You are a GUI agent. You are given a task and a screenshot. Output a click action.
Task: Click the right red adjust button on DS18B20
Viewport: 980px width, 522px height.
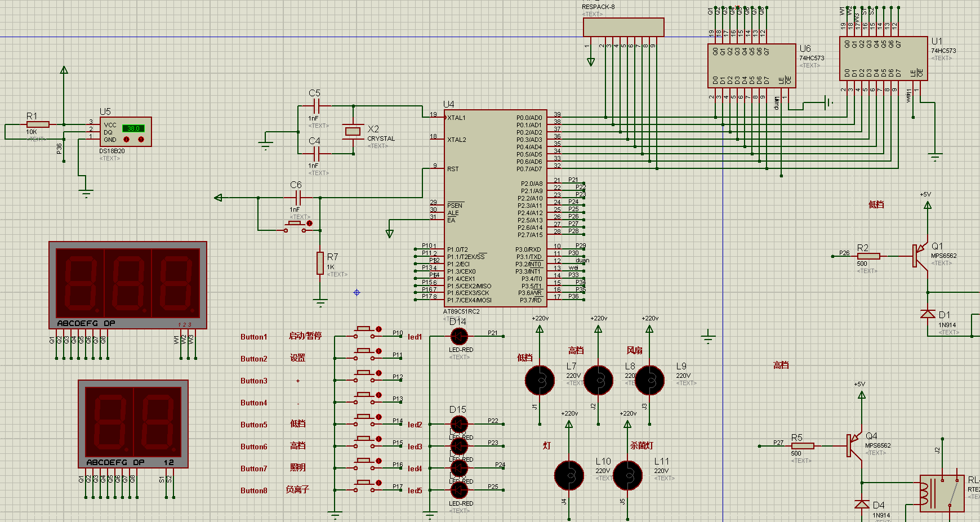pyautogui.click(x=141, y=139)
